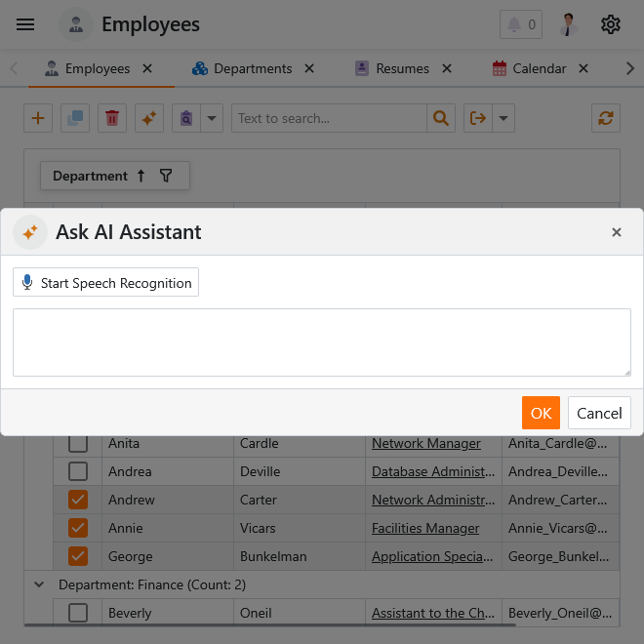
Task: Close the Ask AI Assistant dialog
Action: click(616, 232)
